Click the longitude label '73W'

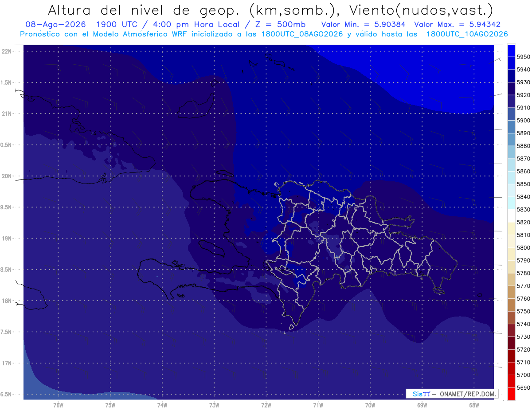click(214, 405)
